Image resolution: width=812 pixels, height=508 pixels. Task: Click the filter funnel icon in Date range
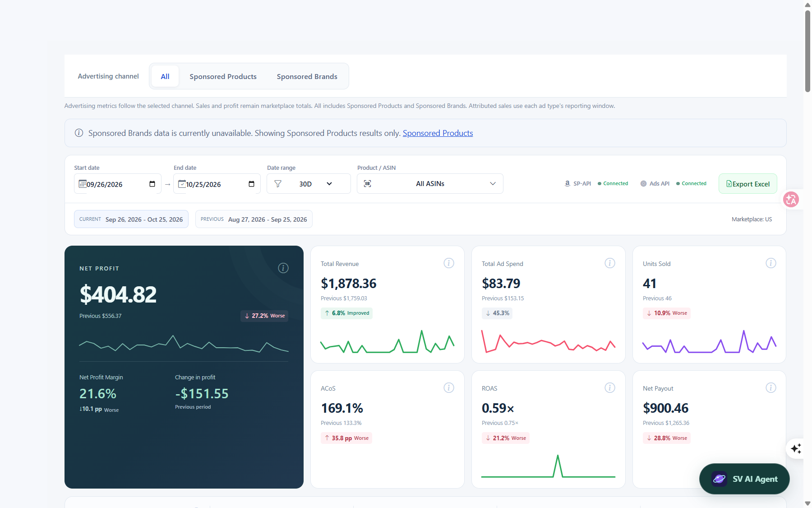(278, 184)
